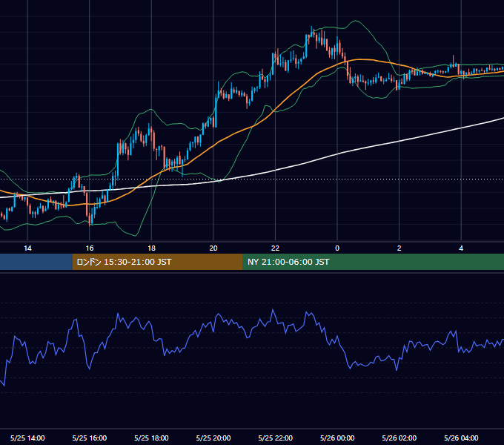Screen dimensions: 504x445
Task: Click the 0 label on price chart axis
Action: tap(337, 248)
